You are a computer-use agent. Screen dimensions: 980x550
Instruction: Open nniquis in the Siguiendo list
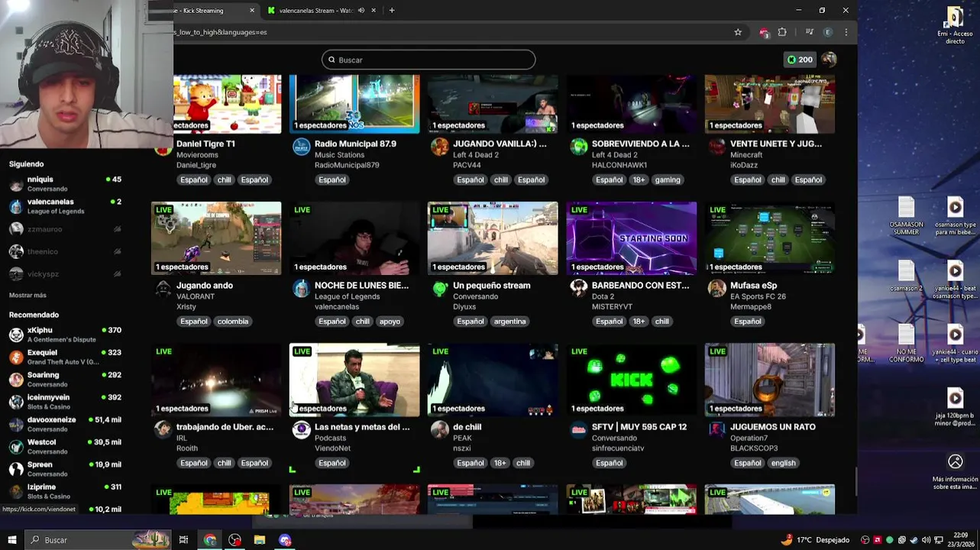coord(66,183)
